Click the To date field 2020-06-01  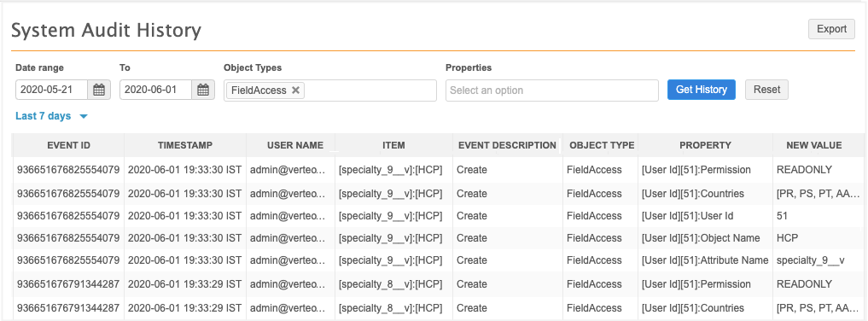click(155, 90)
